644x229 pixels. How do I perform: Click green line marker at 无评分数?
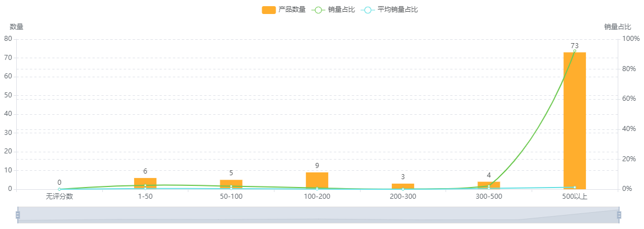59,189
